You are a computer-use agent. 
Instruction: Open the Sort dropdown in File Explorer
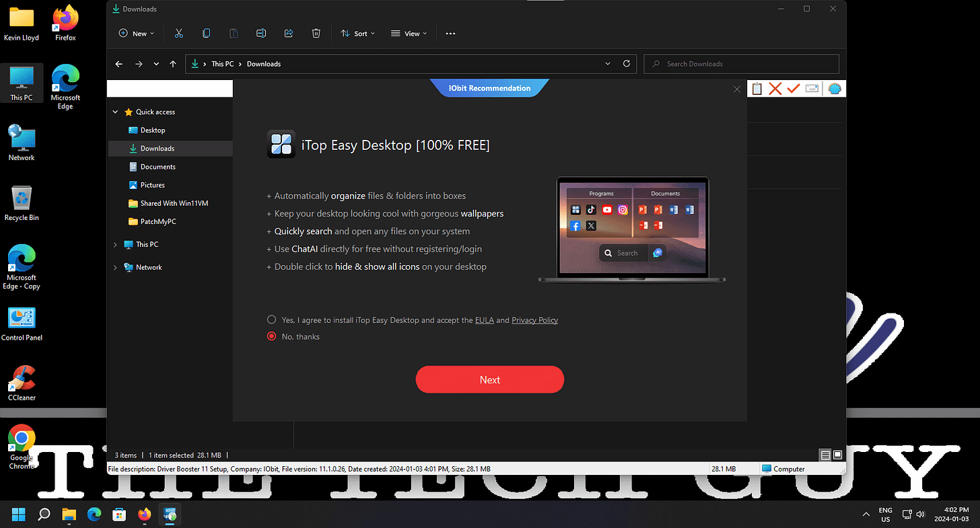pyautogui.click(x=357, y=34)
